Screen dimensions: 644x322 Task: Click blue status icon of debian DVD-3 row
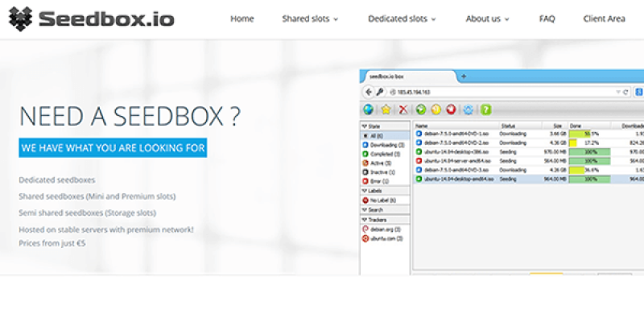pyautogui.click(x=419, y=170)
